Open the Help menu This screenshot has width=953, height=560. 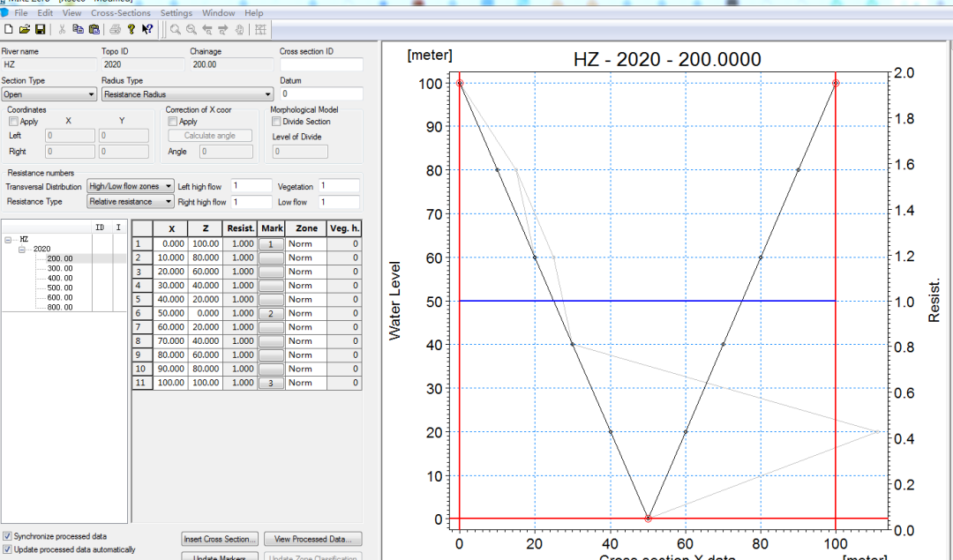[x=253, y=12]
